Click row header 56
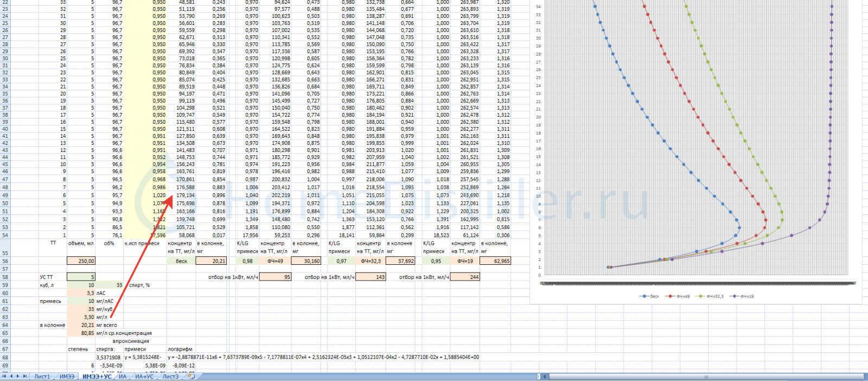This screenshot has width=868, height=381. tap(5, 261)
